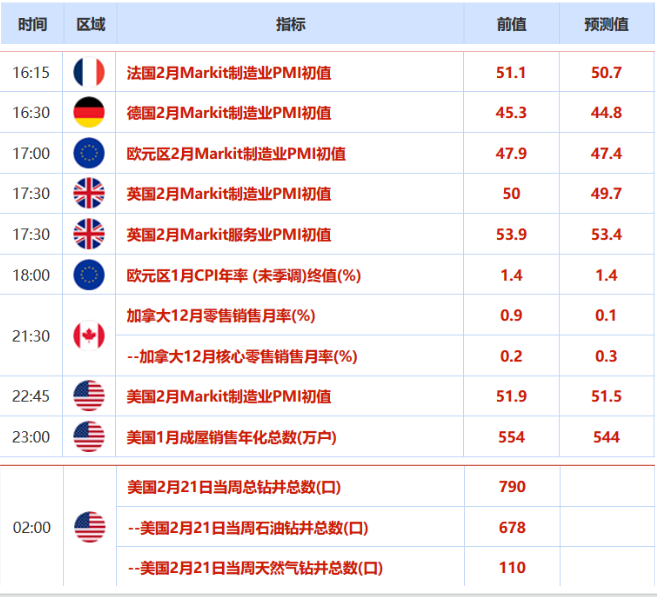This screenshot has height=597, width=657.
Task: Click the 预测值 column header
Action: pos(606,24)
